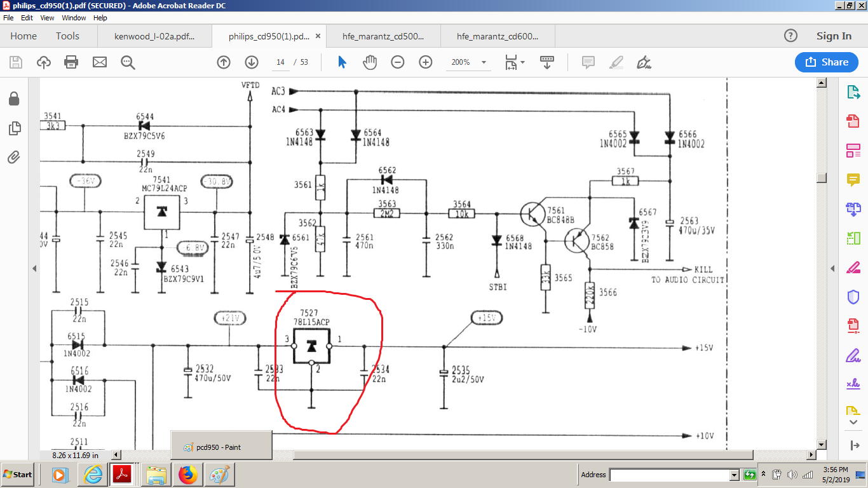Open the Help question mark icon
This screenshot has height=488, width=868.
pos(790,36)
